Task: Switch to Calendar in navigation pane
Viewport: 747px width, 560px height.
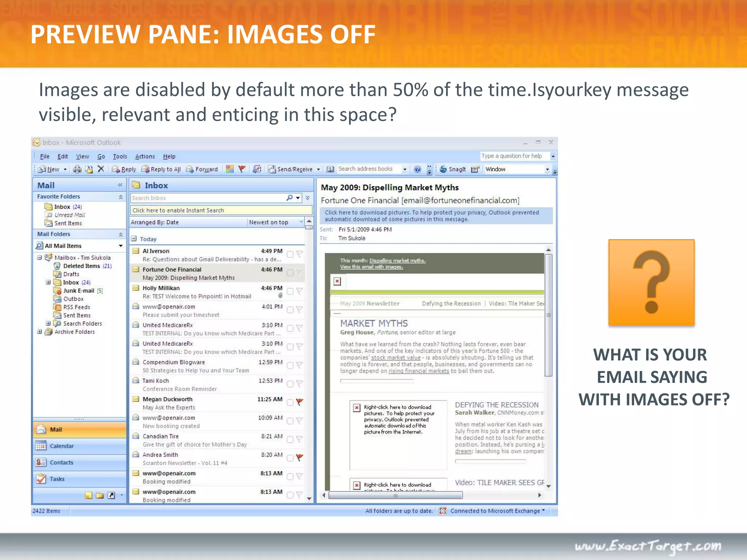Action: tap(80, 446)
